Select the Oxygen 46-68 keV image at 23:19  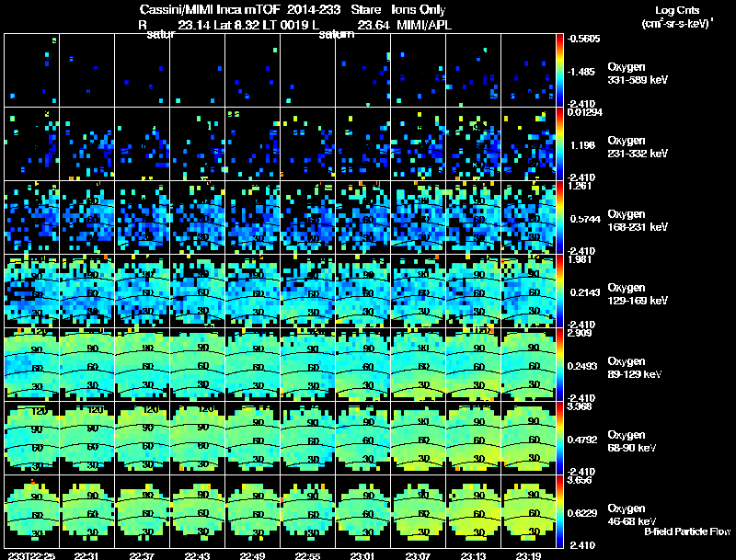528,511
